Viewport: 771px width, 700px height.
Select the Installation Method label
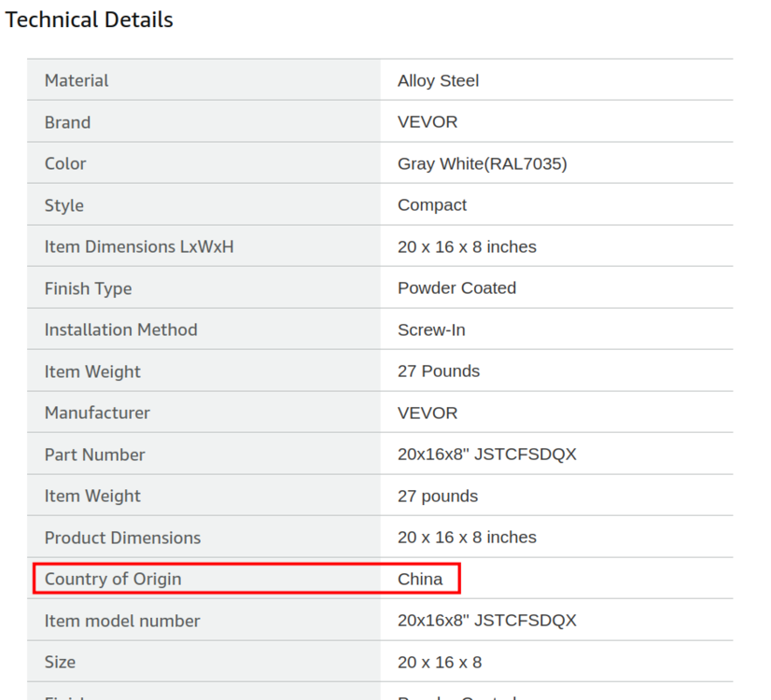[120, 329]
